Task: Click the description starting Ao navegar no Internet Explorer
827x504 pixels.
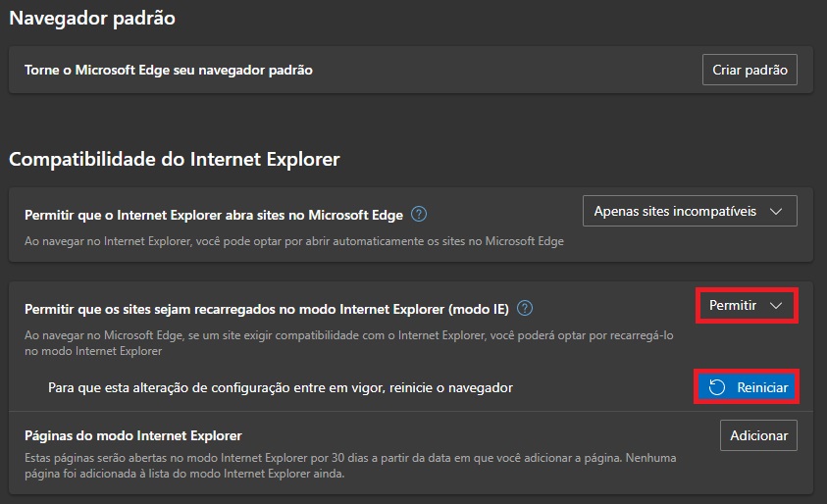Action: tap(293, 240)
